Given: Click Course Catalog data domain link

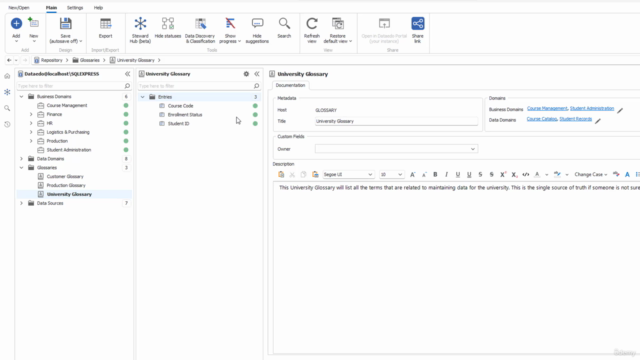Looking at the screenshot, I should click(x=542, y=119).
